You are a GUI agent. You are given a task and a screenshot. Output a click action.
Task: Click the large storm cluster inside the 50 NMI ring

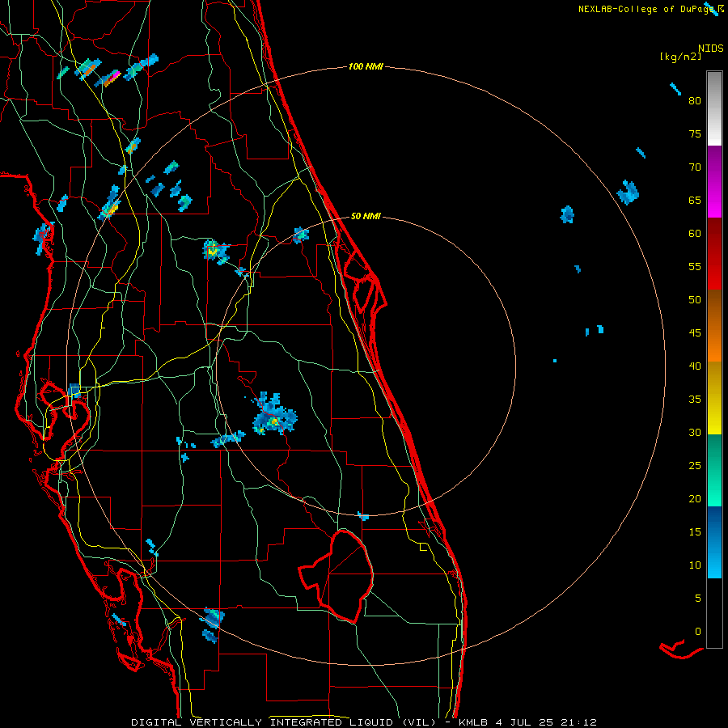pyautogui.click(x=274, y=413)
